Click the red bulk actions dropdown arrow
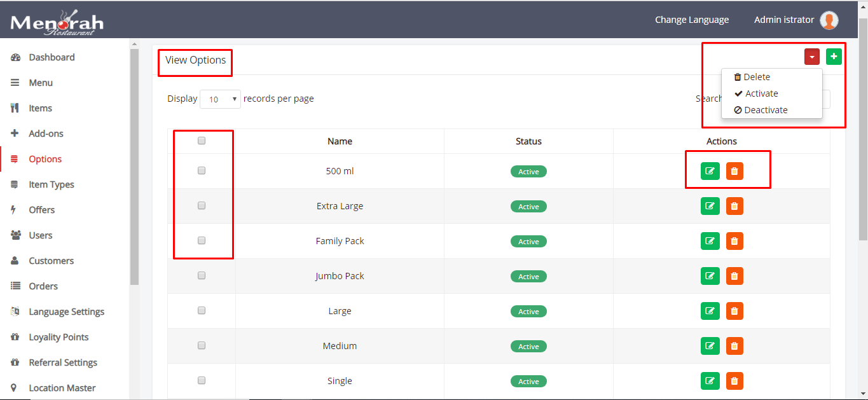Viewport: 868px width, 400px height. (x=812, y=57)
